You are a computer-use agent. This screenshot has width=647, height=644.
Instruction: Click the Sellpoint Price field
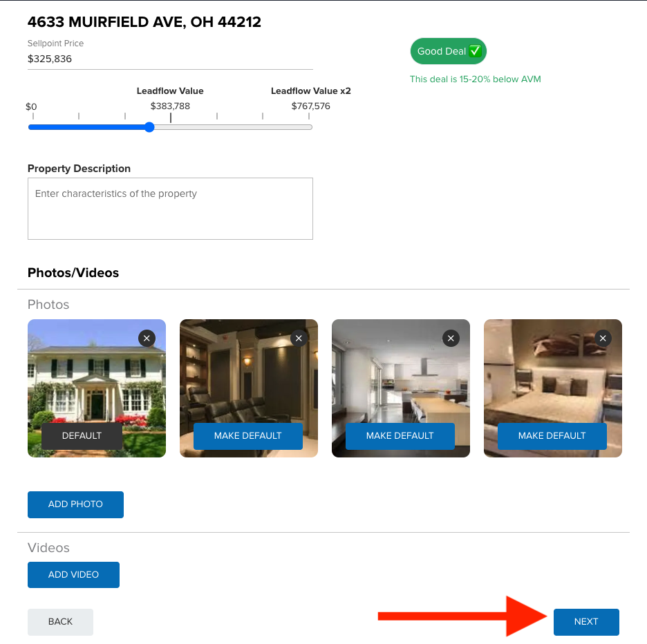click(x=170, y=59)
